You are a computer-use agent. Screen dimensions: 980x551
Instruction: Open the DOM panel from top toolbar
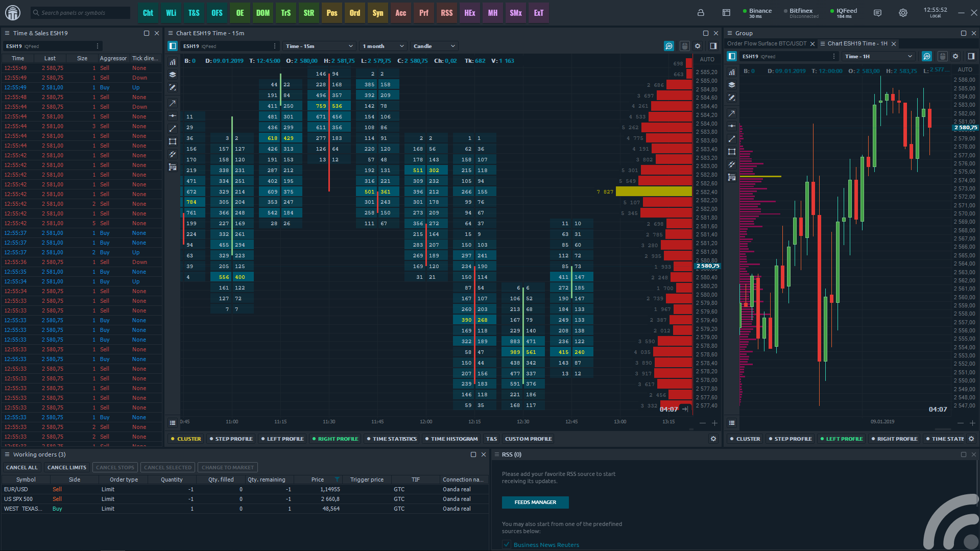263,13
